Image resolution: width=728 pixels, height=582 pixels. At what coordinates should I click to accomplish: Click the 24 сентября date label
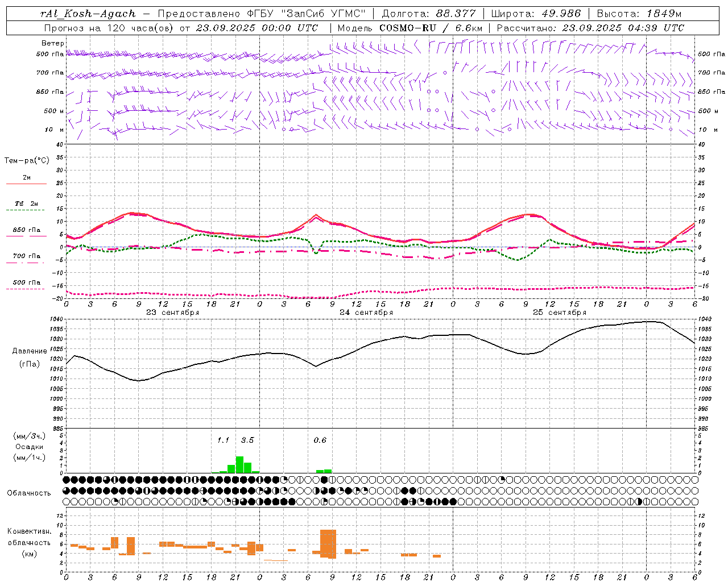(x=366, y=313)
